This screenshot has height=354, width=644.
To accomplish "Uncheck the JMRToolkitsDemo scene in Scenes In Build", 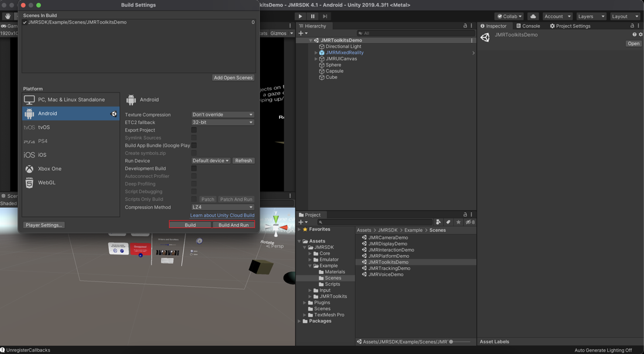I will 25,22.
